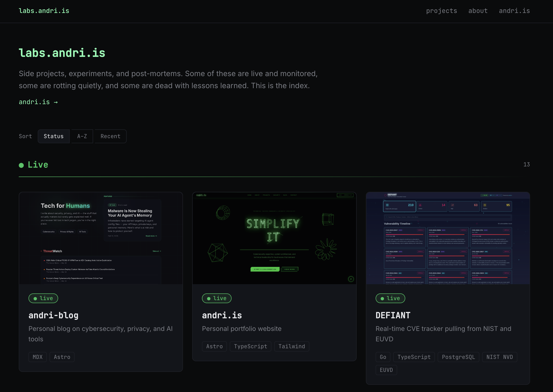Viewport: 553px width, 392px height.
Task: Sort projects A-Z
Action: (82, 136)
